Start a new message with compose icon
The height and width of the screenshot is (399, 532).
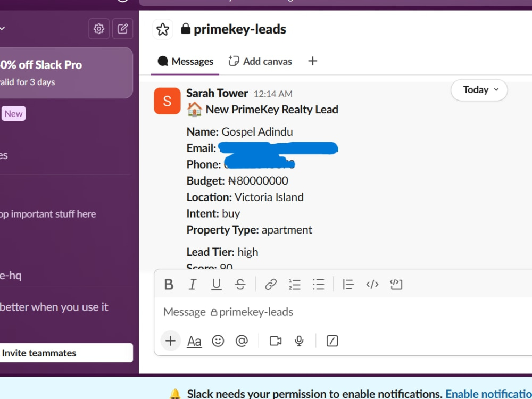click(122, 29)
